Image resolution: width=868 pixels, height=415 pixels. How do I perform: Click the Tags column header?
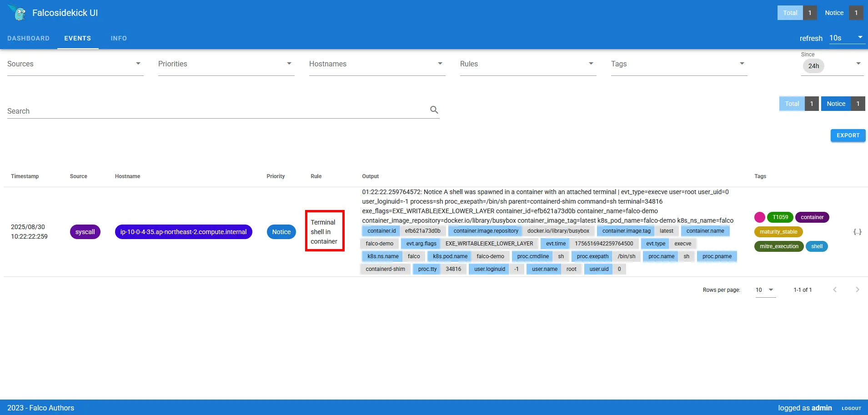click(760, 176)
